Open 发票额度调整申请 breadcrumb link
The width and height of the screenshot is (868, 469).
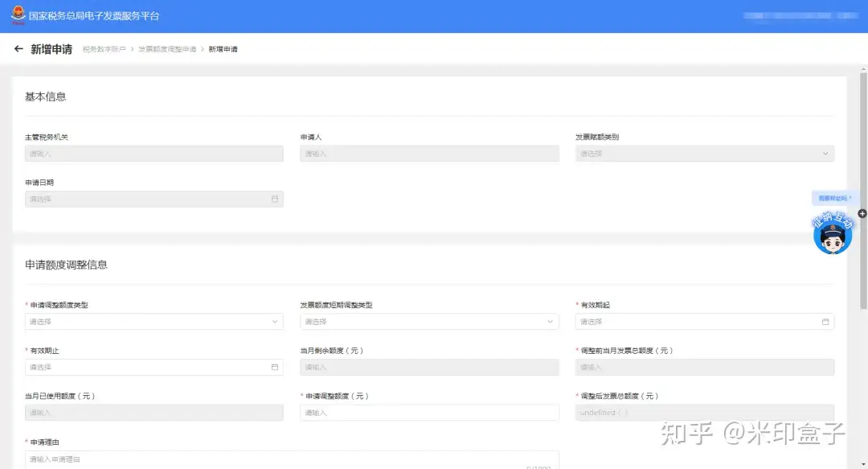167,49
